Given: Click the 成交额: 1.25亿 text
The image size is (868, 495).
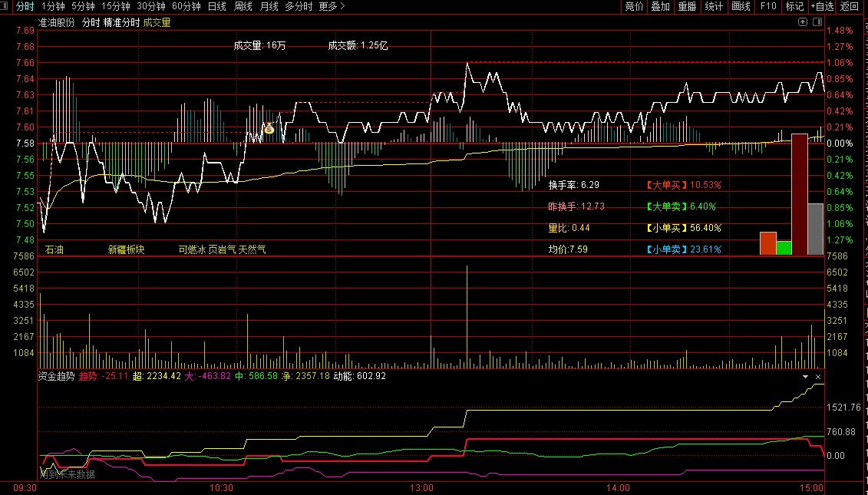Looking at the screenshot, I should [358, 45].
